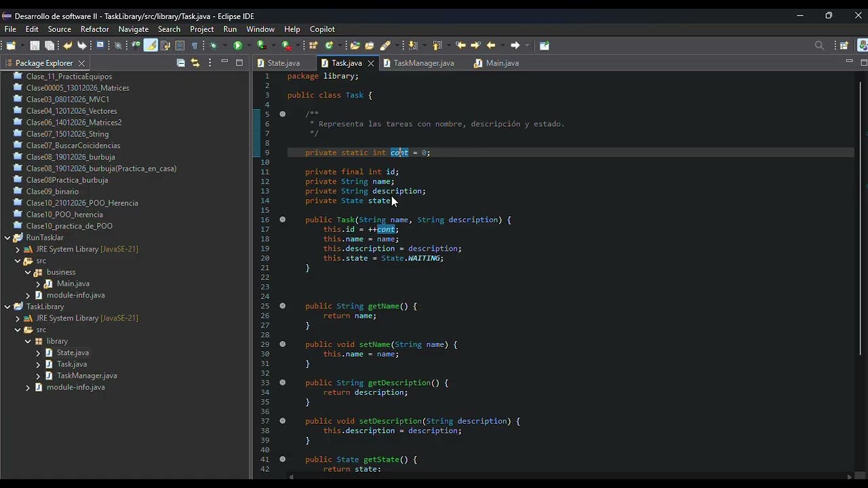Click the Save All icon
868x488 pixels.
pyautogui.click(x=50, y=45)
